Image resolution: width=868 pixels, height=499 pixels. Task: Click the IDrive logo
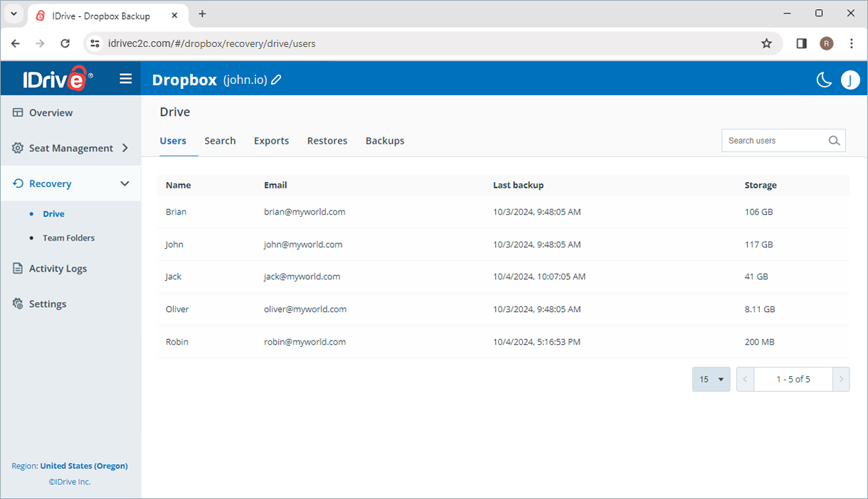pyautogui.click(x=55, y=78)
